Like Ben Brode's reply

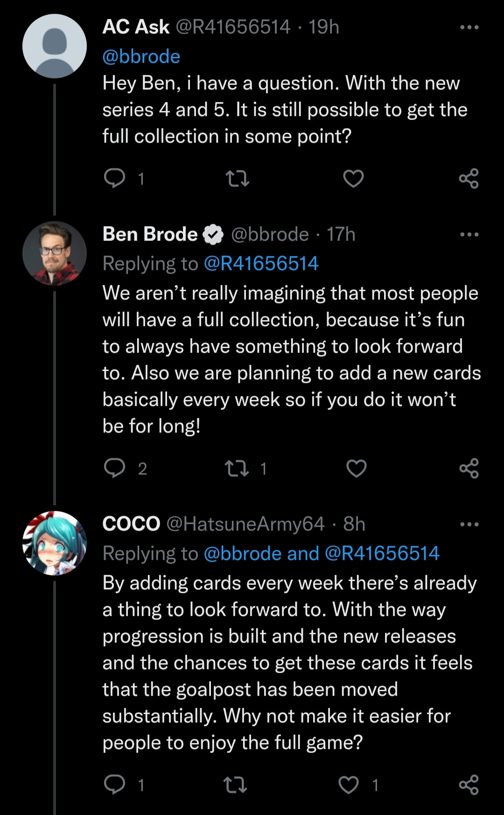click(356, 469)
